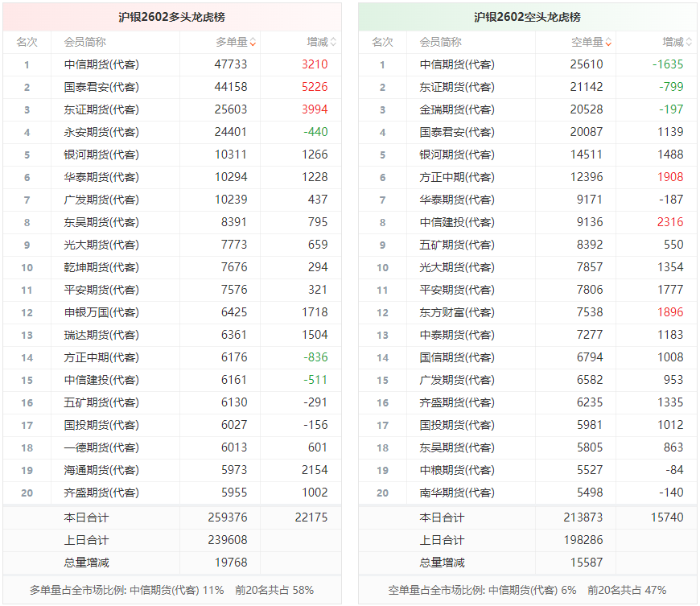700x606 pixels.
Task: Click long position value 47733
Action: pyautogui.click(x=231, y=64)
